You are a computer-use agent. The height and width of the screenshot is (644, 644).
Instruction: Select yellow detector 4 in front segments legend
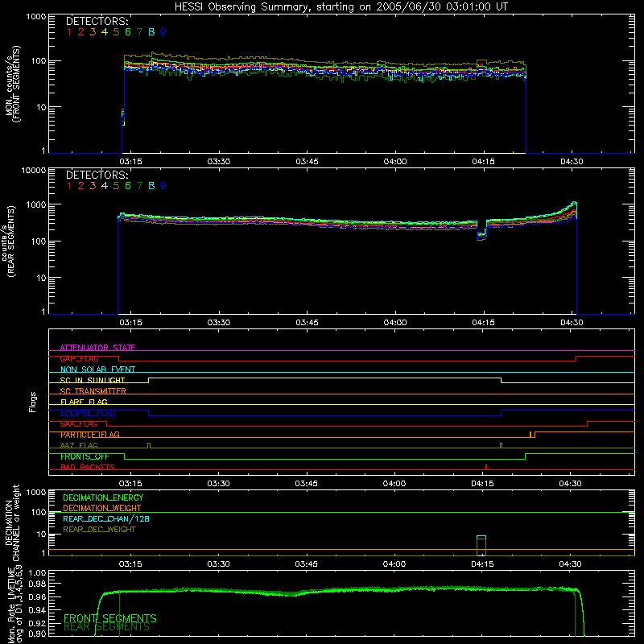[105, 32]
